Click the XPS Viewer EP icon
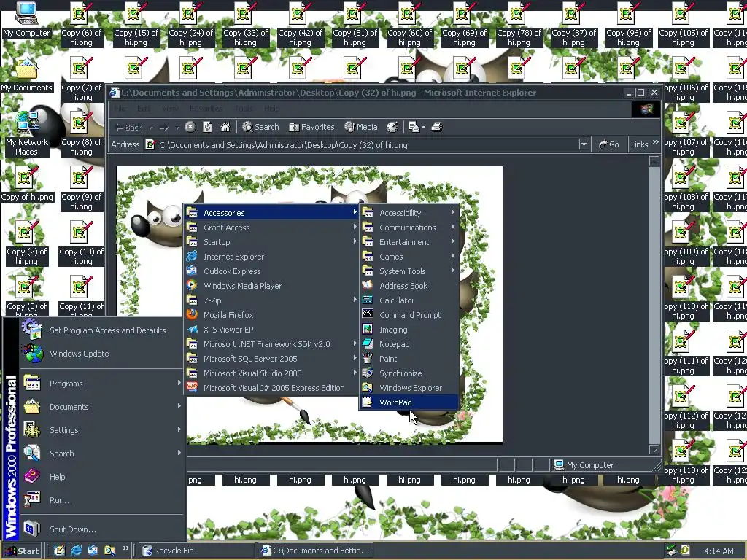747x560 pixels. (x=192, y=329)
